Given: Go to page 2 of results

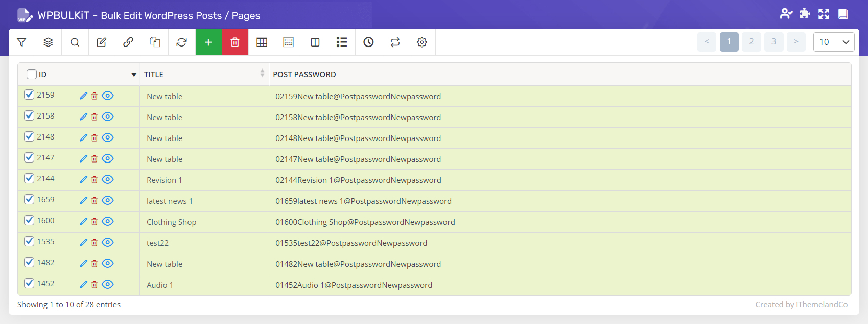Looking at the screenshot, I should pos(751,42).
